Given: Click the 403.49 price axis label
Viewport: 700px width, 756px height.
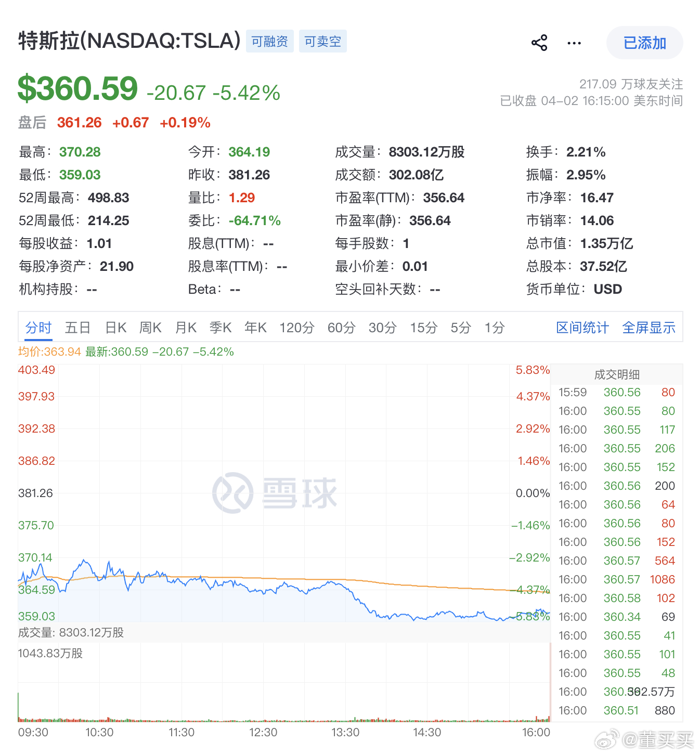Looking at the screenshot, I should pyautogui.click(x=36, y=370).
